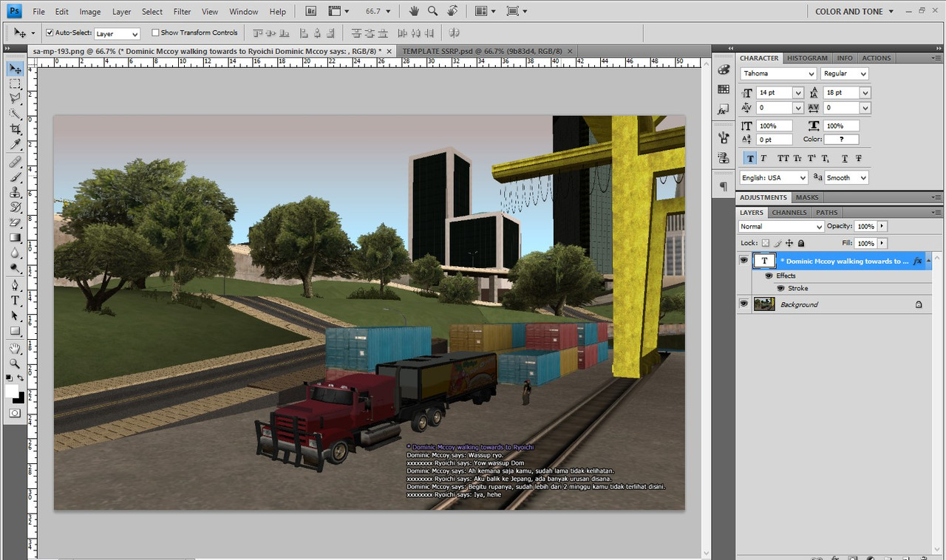The height and width of the screenshot is (560, 946).
Task: Open the Smooth anti-aliasing dropdown
Action: point(846,178)
